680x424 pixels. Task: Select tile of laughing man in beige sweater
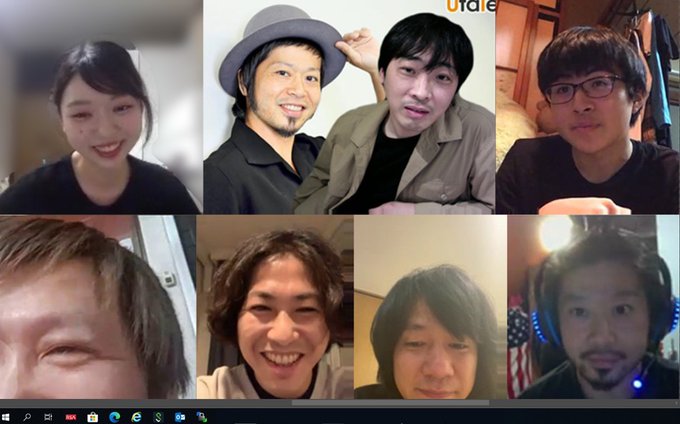[x=275, y=307]
